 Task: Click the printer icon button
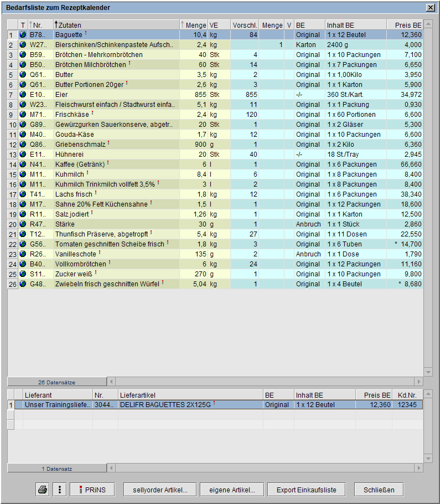42,490
